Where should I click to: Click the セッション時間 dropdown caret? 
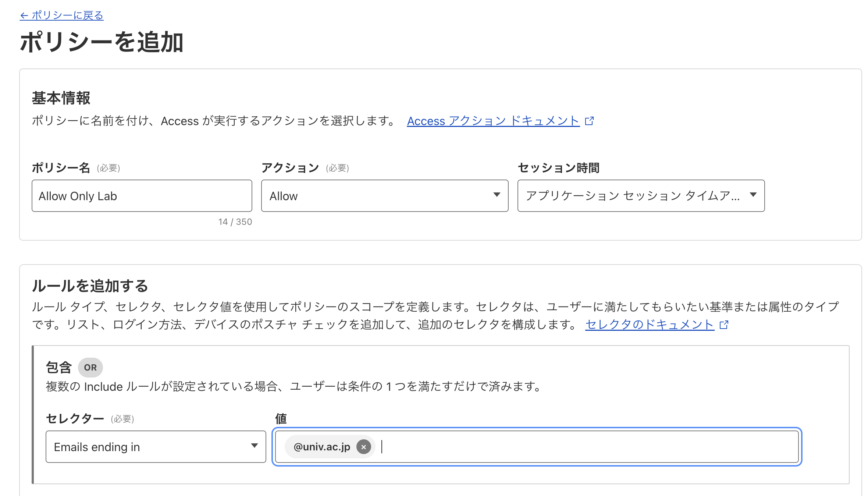[753, 195]
